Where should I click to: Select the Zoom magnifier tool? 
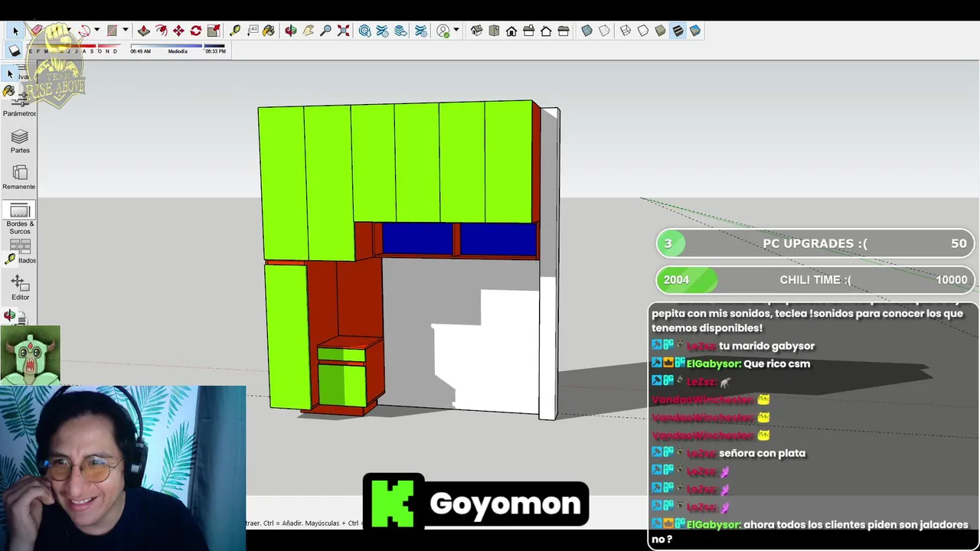tap(326, 31)
